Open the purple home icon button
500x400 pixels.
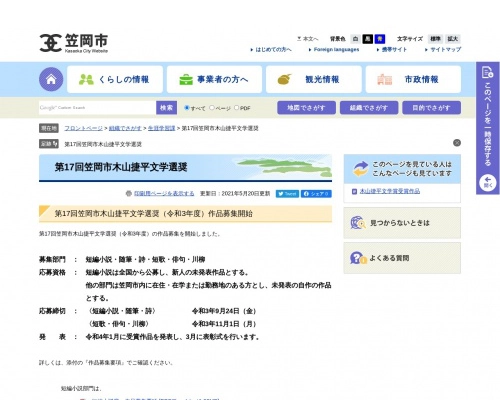[x=51, y=79]
